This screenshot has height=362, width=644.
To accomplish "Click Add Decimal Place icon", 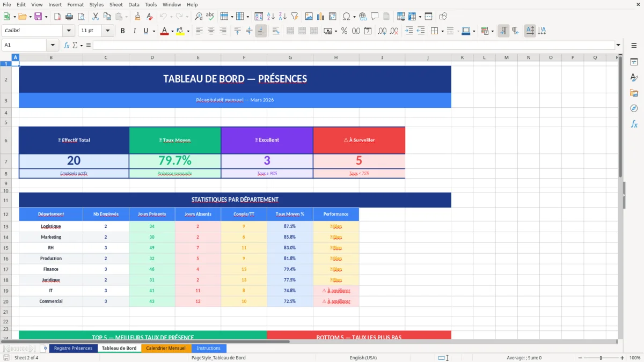I will click(383, 31).
